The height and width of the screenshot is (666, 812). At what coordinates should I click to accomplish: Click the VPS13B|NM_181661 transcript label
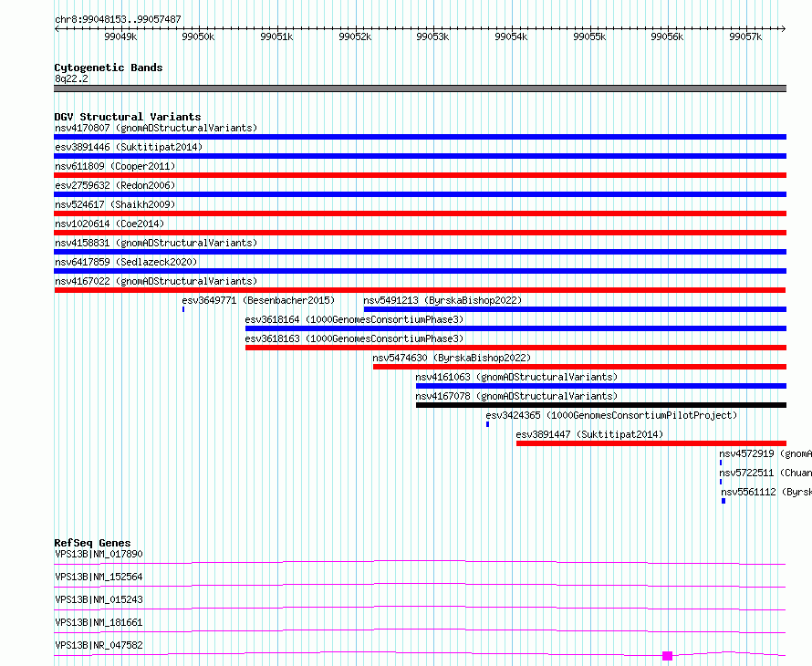[99, 622]
